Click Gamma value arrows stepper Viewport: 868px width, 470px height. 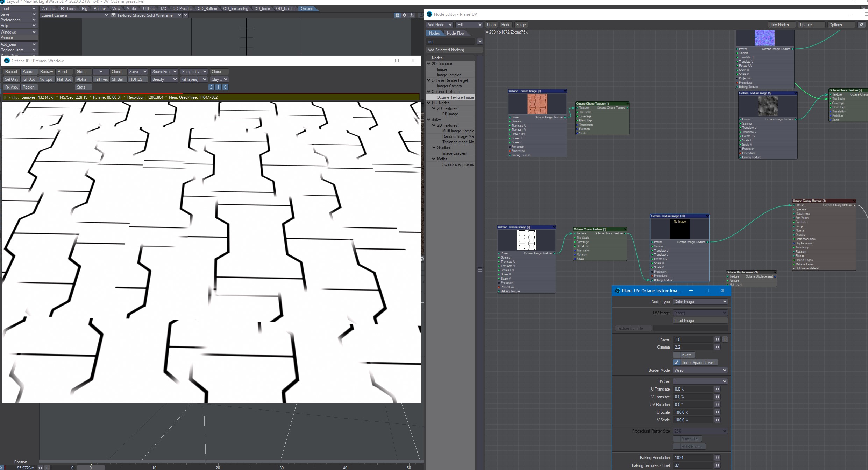click(x=717, y=347)
